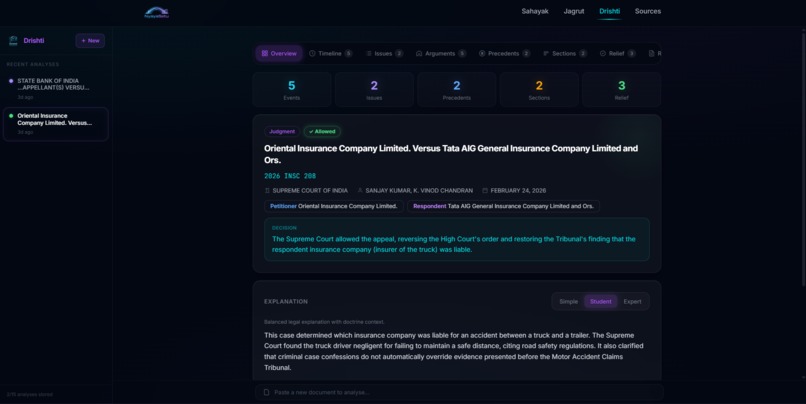The height and width of the screenshot is (404, 806).
Task: Click the Balanced legal explanation subtitle
Action: pyautogui.click(x=324, y=322)
